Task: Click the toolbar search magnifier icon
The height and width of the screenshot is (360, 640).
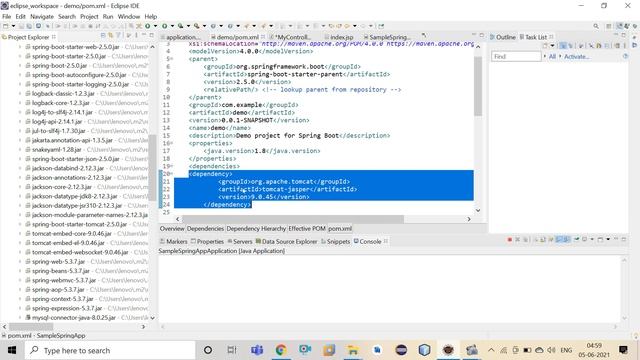Action: pos(596,26)
